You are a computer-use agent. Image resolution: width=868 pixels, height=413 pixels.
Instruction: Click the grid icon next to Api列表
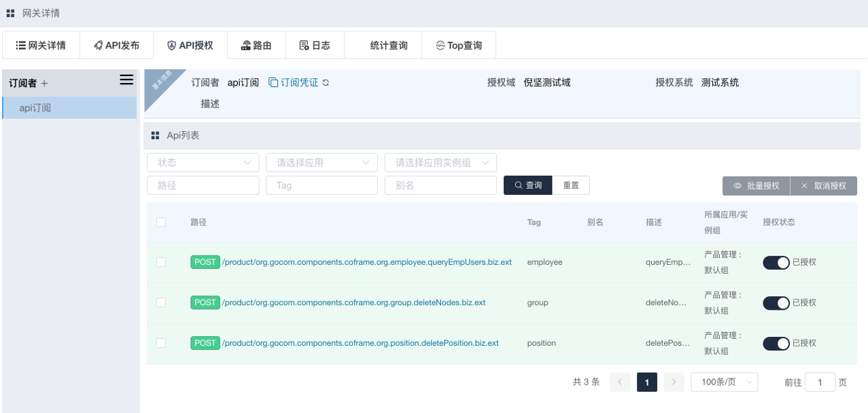[x=155, y=136]
